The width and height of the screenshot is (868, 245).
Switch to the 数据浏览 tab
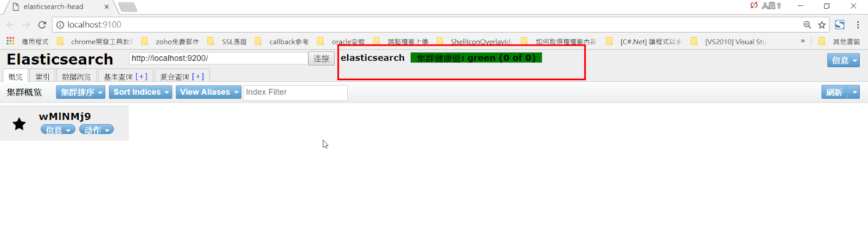click(x=76, y=76)
